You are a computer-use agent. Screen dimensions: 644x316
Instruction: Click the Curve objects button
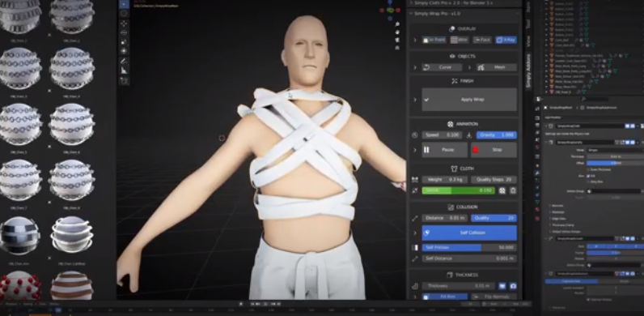442,67
